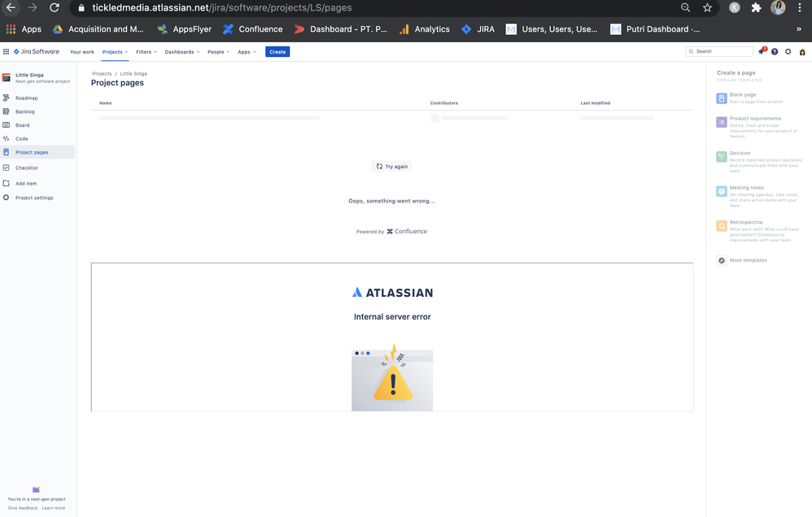Viewport: 812px width, 517px height.
Task: Click the Little Singa project avatar
Action: 7,77
